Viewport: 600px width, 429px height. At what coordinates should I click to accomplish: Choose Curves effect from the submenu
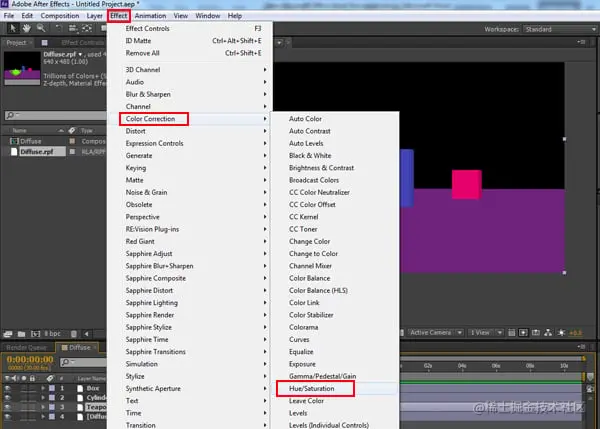[x=335, y=339]
